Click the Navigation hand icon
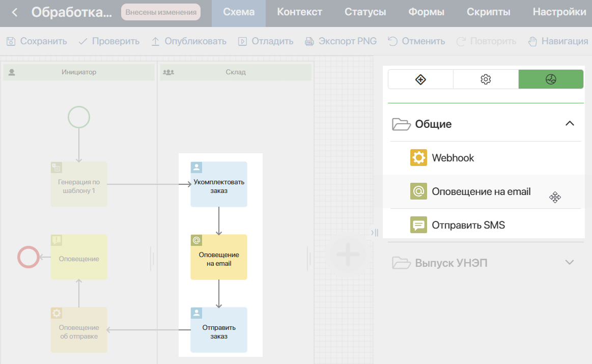This screenshot has height=364, width=592. [x=532, y=41]
